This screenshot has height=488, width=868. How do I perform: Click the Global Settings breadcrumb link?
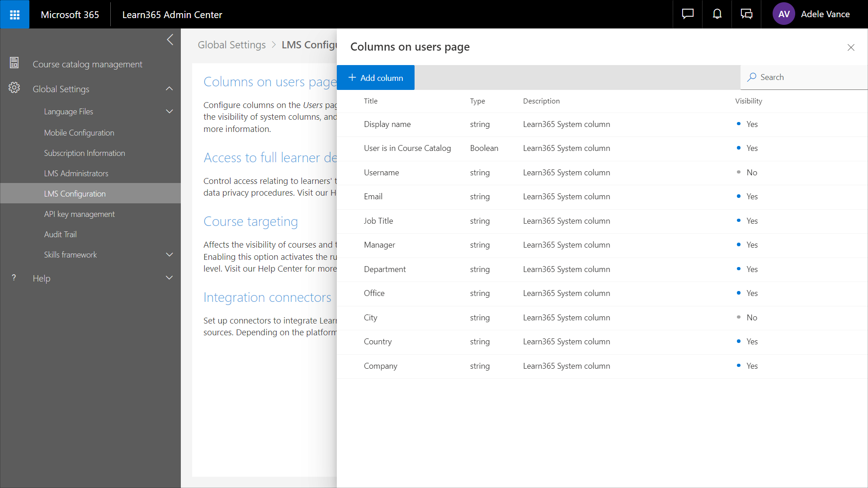(x=231, y=45)
